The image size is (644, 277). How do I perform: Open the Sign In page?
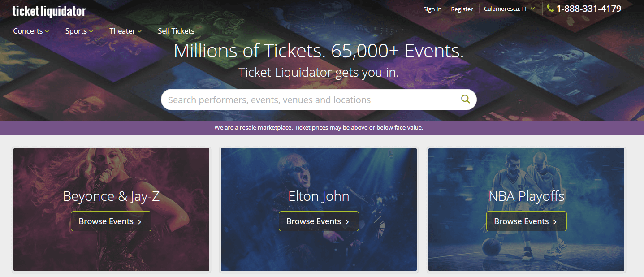[432, 9]
